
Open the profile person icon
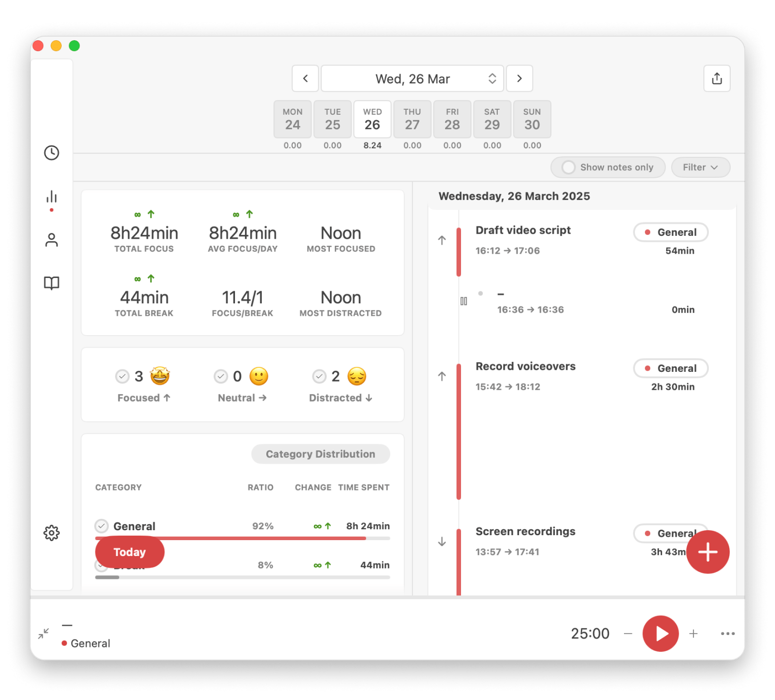pyautogui.click(x=51, y=240)
